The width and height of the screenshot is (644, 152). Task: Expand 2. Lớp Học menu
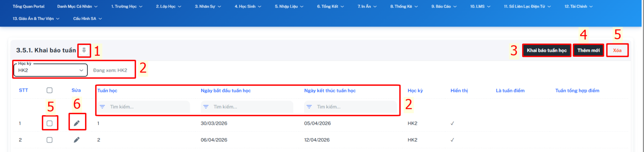[x=169, y=7]
